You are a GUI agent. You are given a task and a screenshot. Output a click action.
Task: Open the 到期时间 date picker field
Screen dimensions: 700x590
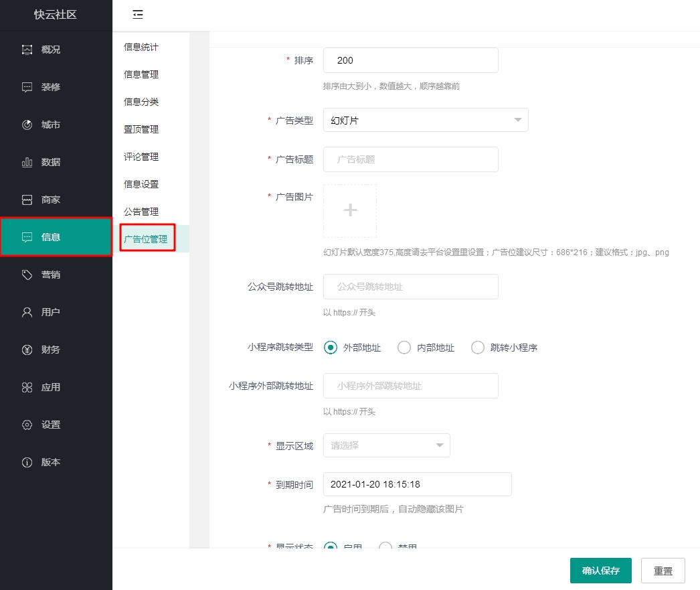(x=417, y=484)
